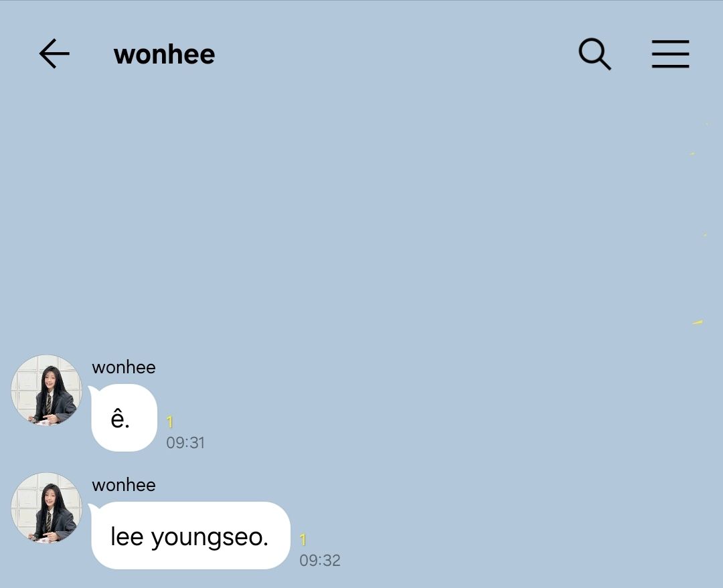Click the 09:32 timestamp
This screenshot has height=588, width=723.
[x=320, y=560]
